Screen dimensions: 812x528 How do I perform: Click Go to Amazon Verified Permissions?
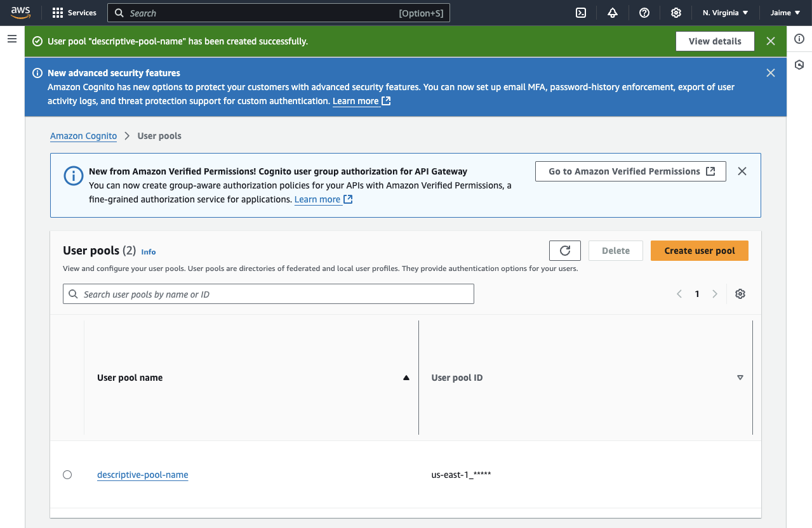[x=630, y=171]
